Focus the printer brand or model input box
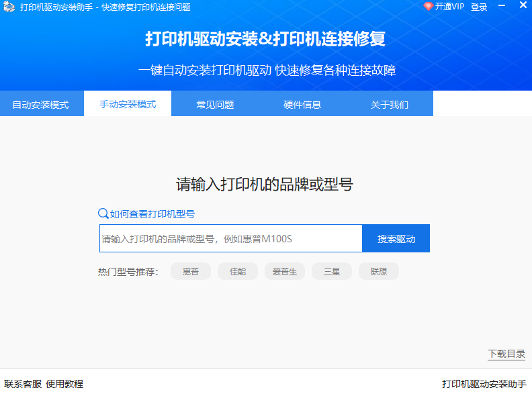Image resolution: width=532 pixels, height=394 pixels. [x=230, y=239]
